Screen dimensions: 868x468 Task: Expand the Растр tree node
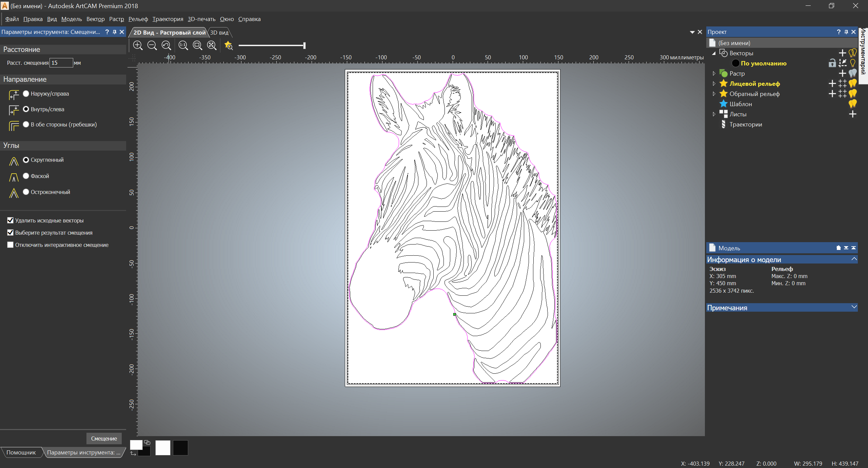coord(714,74)
